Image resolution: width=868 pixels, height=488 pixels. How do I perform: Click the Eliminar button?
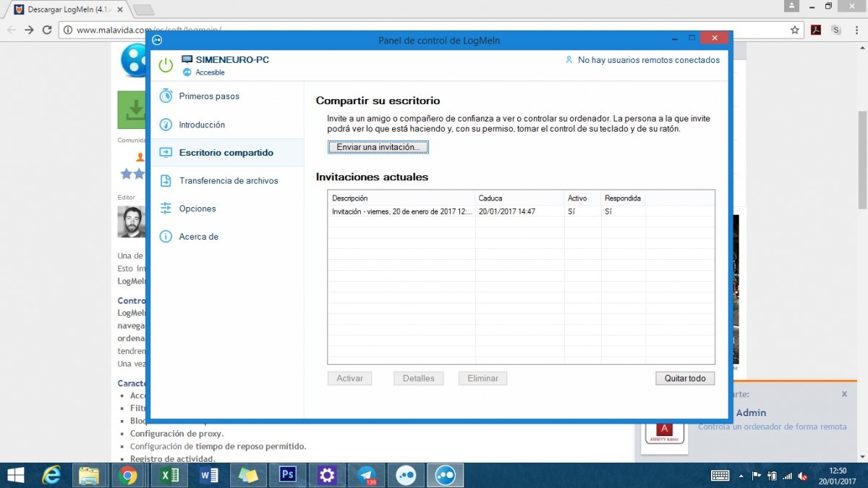pyautogui.click(x=482, y=379)
